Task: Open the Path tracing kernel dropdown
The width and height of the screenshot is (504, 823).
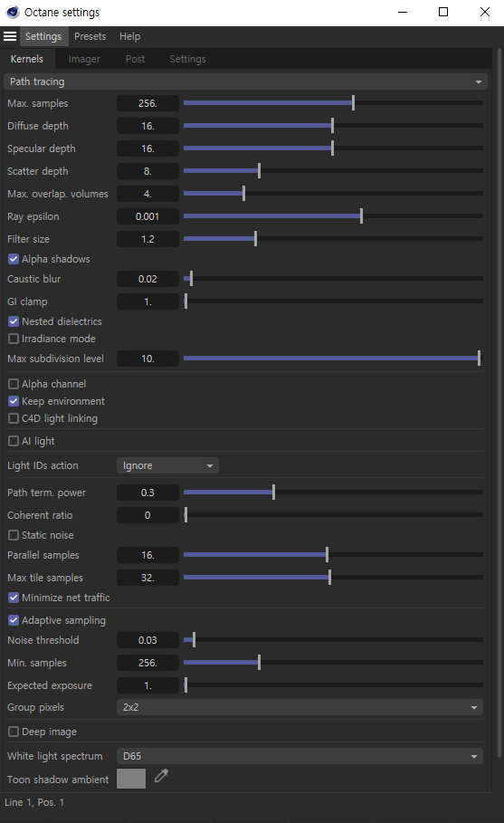Action: (245, 81)
